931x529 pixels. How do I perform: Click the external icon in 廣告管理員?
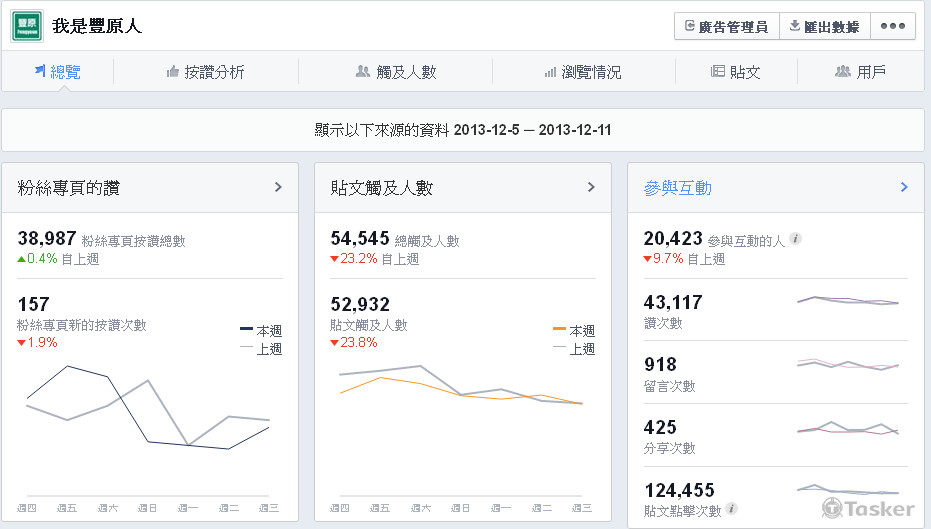(x=690, y=26)
